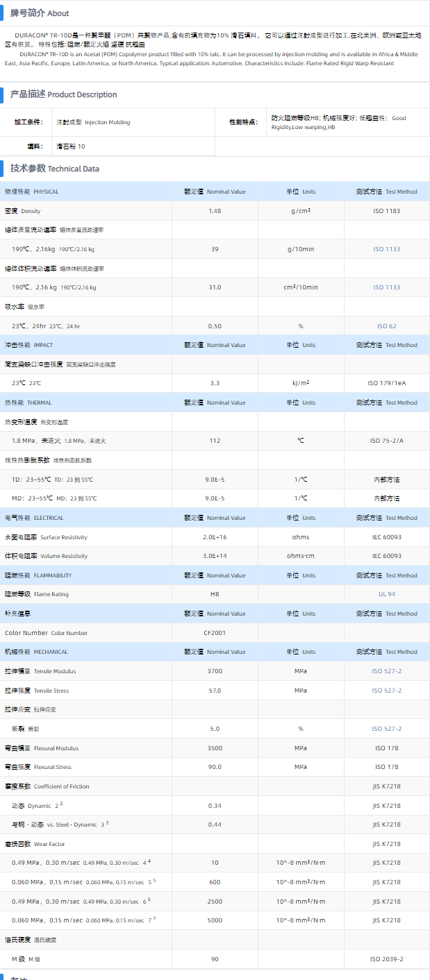Open the UL 94 flame rating link
Image resolution: width=430 pixels, height=980 pixels.
[386, 595]
